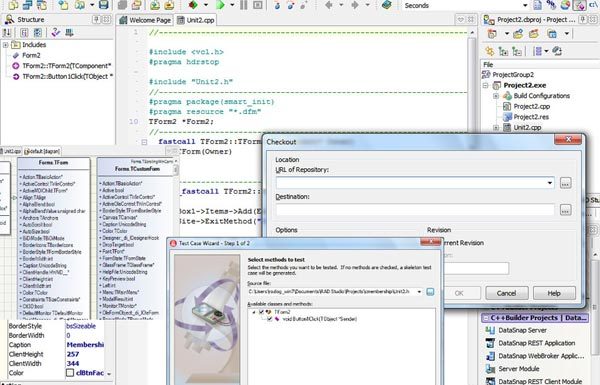Click the red diamond build toolbar icon

point(193,5)
